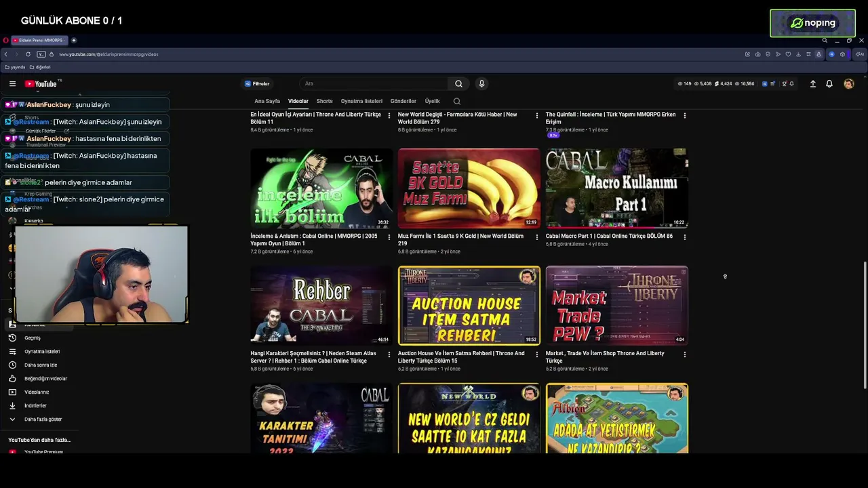Open the Saat'te 9K Gold Muz Farmı thumbnail

[469, 188]
